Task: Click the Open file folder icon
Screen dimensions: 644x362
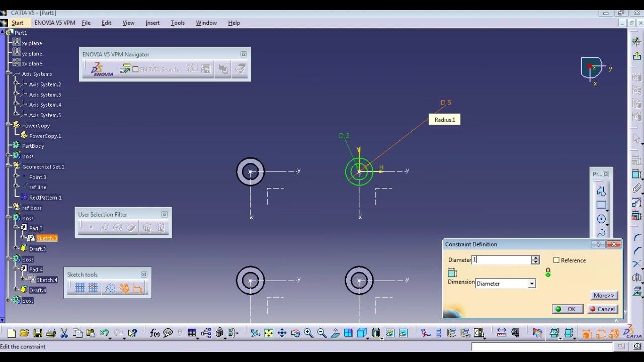Action: click(x=24, y=333)
